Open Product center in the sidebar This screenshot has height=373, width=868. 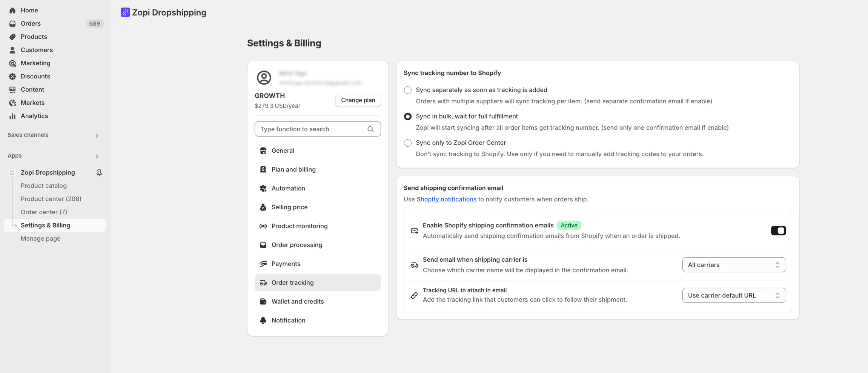click(x=51, y=199)
